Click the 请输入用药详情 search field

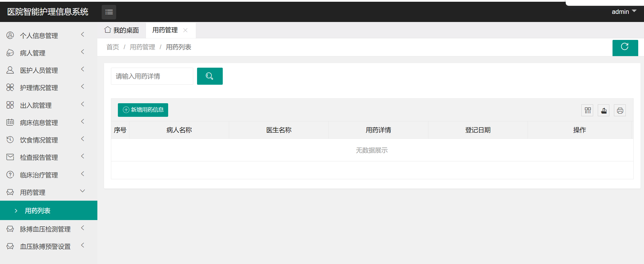click(x=152, y=76)
